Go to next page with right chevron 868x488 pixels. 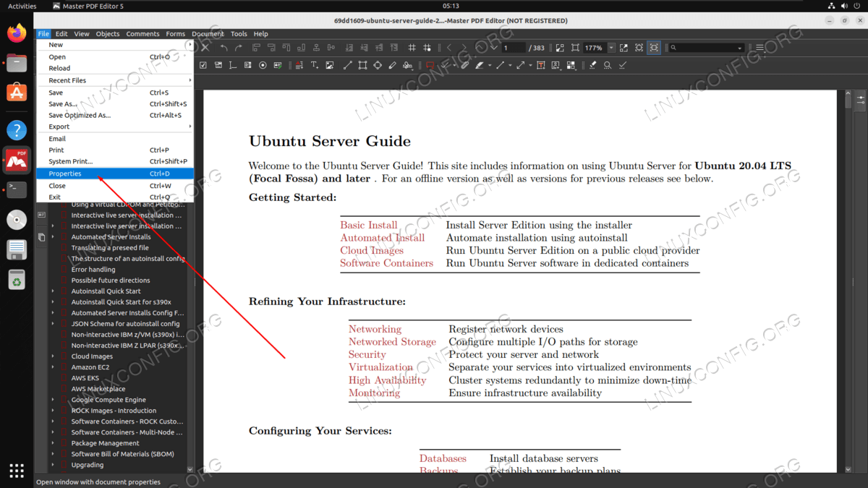(x=464, y=48)
